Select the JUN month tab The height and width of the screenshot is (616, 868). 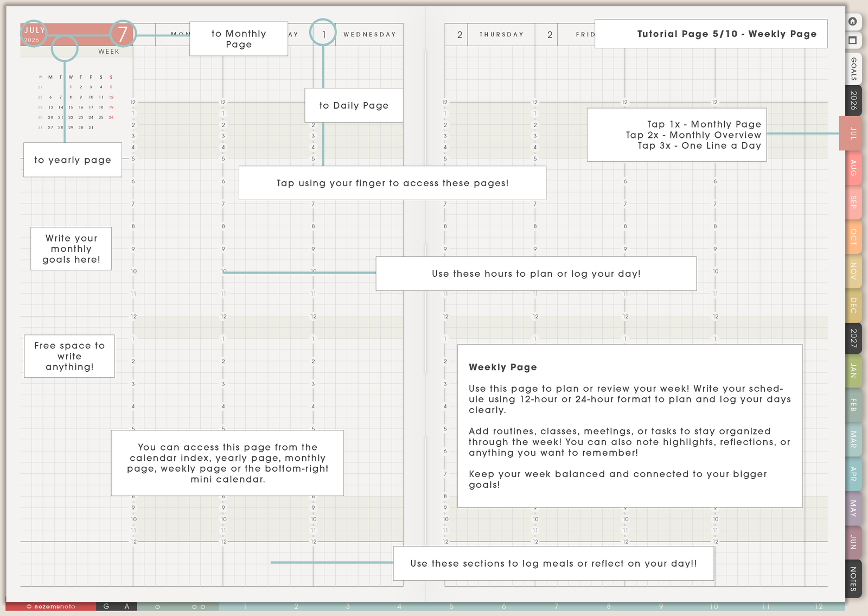click(x=853, y=542)
